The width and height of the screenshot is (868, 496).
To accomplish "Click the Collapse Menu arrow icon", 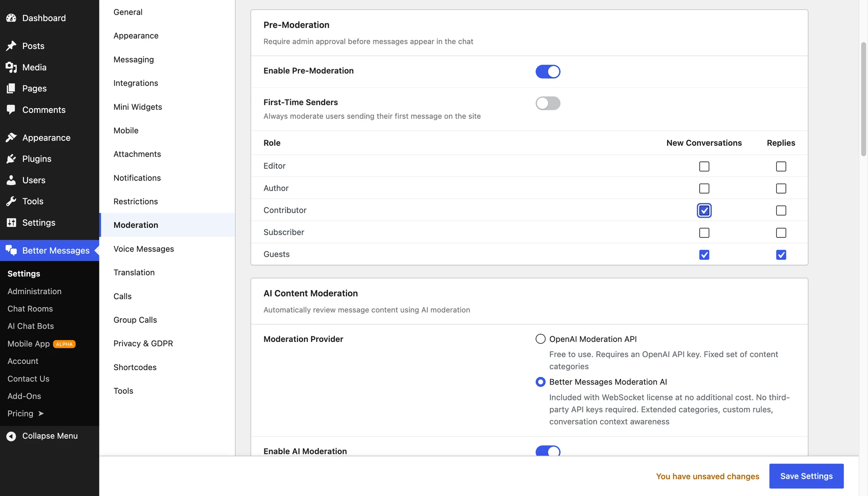I will 11,436.
